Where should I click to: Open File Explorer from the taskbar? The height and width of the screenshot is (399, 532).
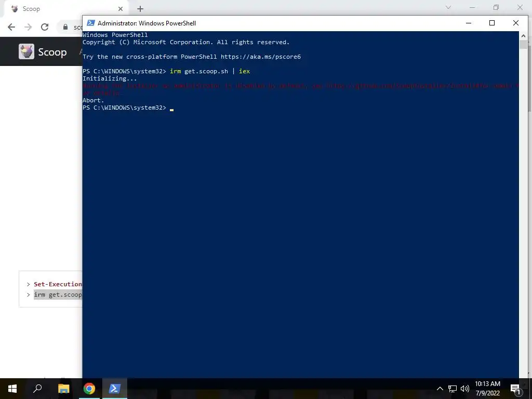pyautogui.click(x=63, y=389)
